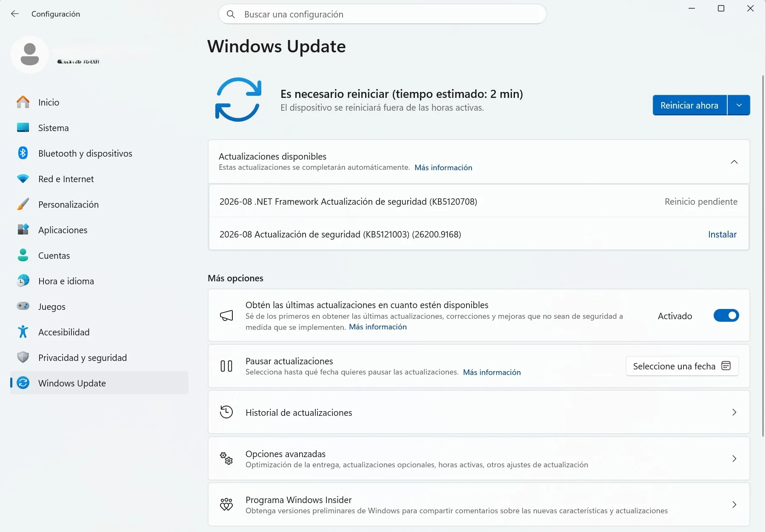Screen dimensions: 766x532
Task: Click the vertical scrollbar on the right
Action: point(763,255)
